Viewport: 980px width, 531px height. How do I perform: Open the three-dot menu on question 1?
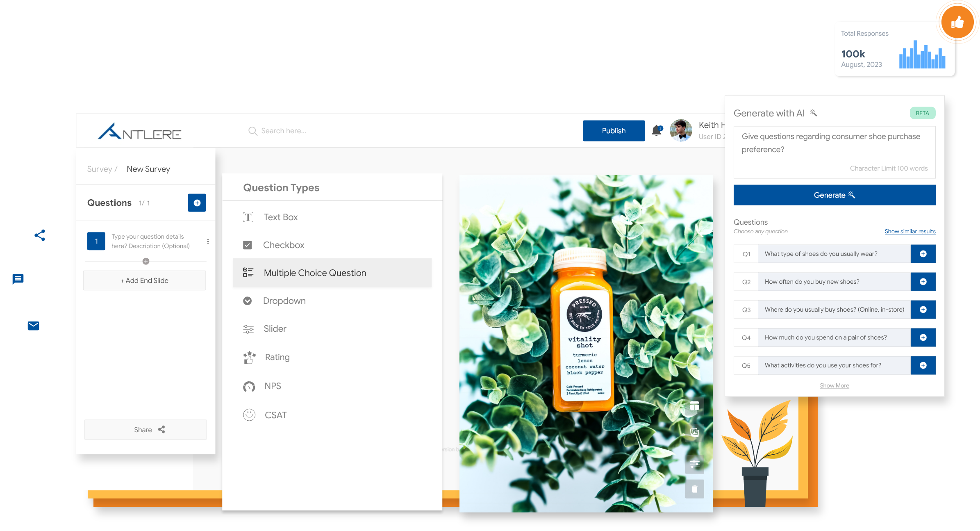click(208, 242)
